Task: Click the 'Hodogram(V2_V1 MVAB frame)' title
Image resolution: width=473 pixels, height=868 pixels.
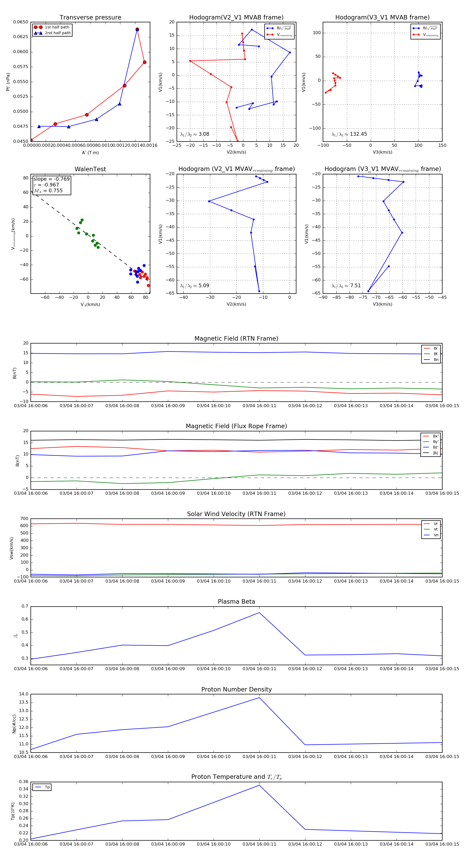Action: 236,18
